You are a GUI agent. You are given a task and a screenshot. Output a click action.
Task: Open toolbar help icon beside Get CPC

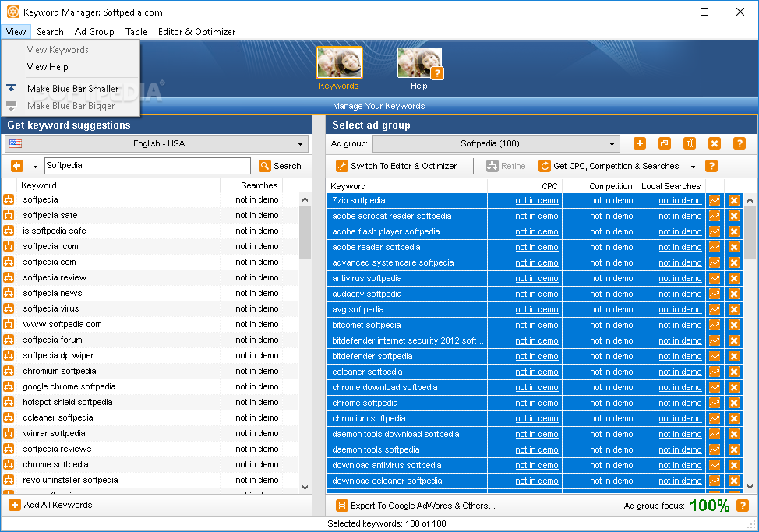711,166
